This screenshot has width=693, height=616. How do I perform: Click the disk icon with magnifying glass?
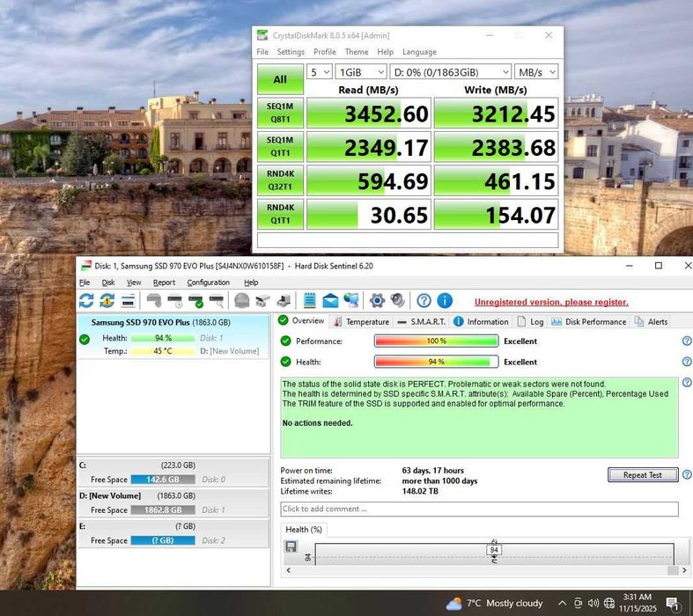click(217, 301)
